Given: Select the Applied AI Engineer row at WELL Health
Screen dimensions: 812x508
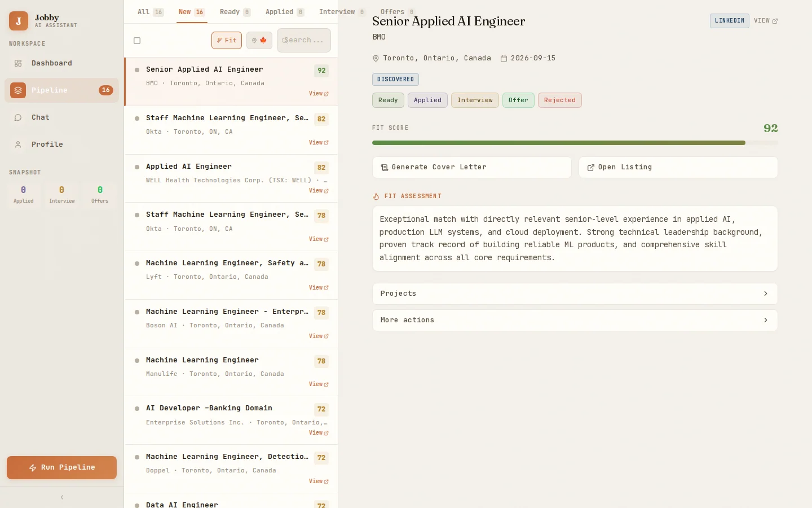Looking at the screenshot, I should (x=231, y=178).
